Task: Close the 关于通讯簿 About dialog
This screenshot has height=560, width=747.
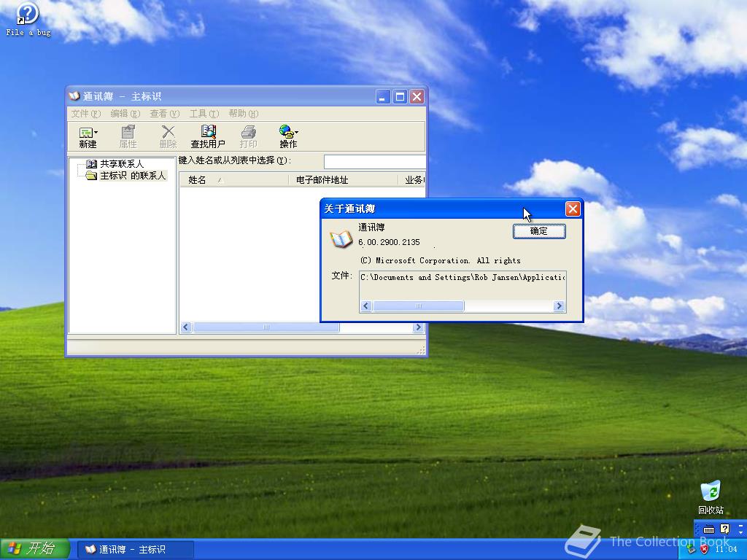Action: click(573, 209)
